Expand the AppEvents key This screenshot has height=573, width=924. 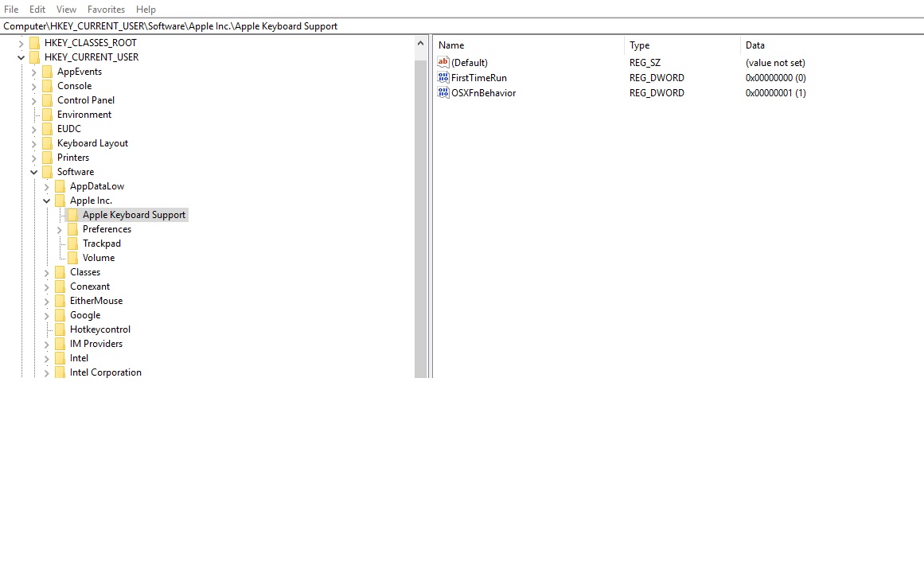pyautogui.click(x=33, y=72)
